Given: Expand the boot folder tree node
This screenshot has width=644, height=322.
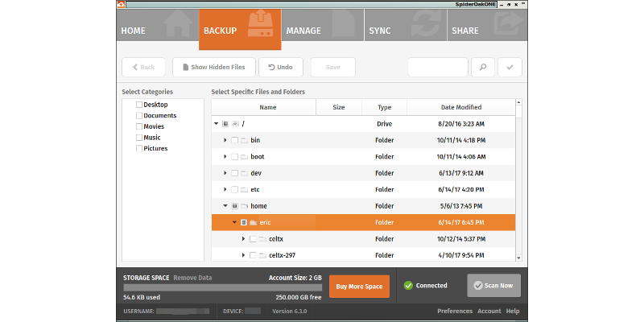Looking at the screenshot, I should (x=225, y=157).
